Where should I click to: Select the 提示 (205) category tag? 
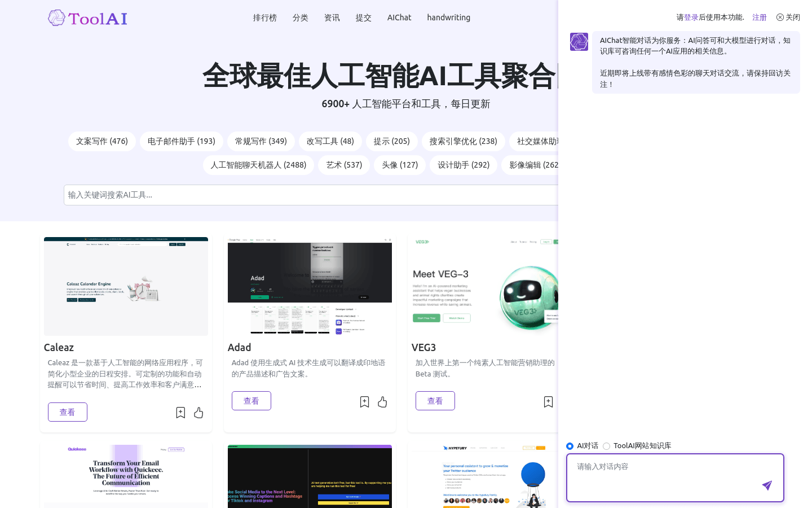tap(392, 141)
